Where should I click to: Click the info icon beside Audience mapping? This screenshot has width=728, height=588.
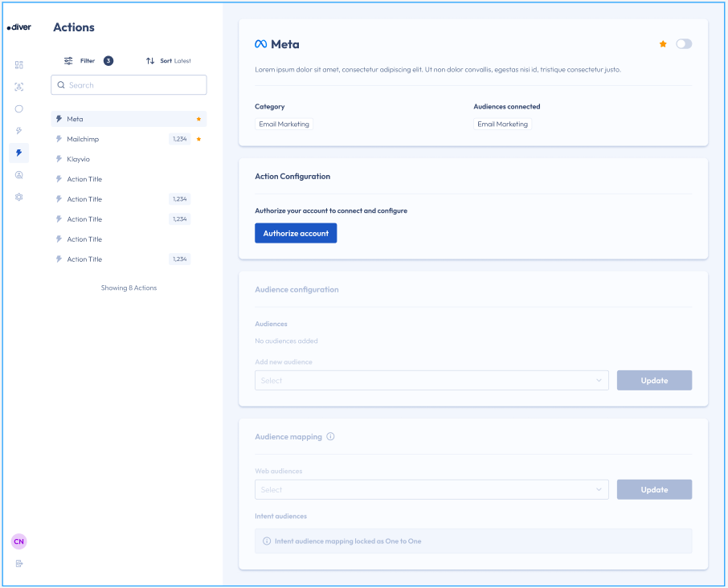click(331, 437)
